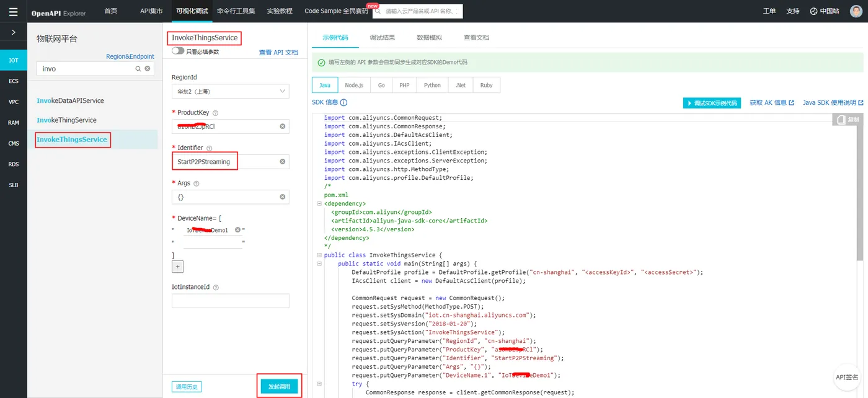Screen dimensions: 868x398
Task: Select the Node.js language tab
Action: click(x=354, y=85)
